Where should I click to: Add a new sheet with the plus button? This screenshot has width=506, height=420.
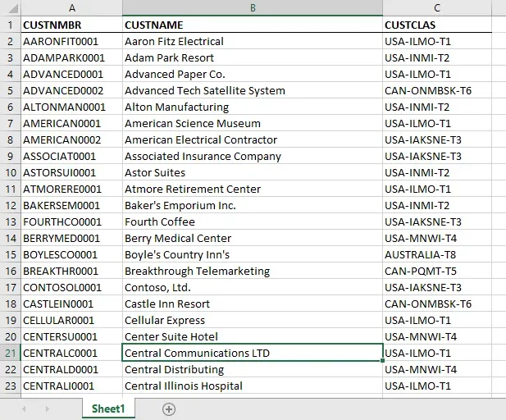pos(169,409)
